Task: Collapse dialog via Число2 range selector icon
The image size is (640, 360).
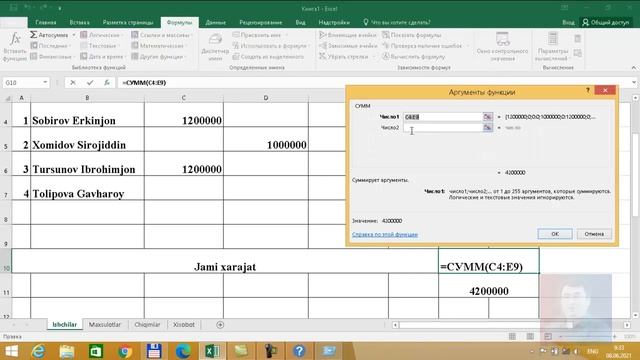Action: 488,128
